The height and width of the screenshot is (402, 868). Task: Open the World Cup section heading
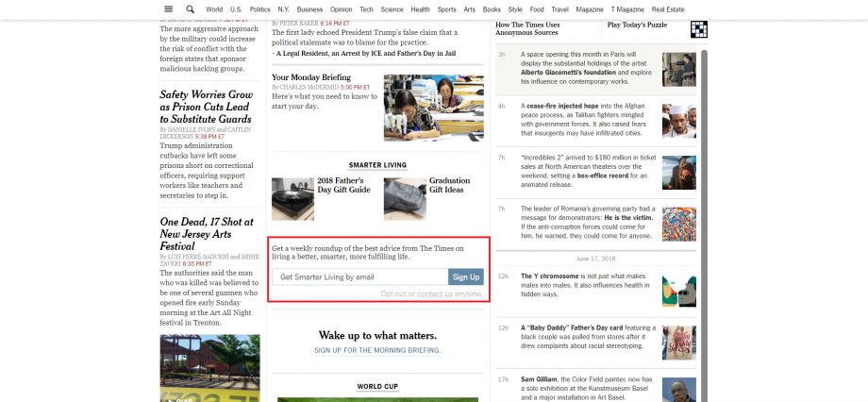[377, 387]
